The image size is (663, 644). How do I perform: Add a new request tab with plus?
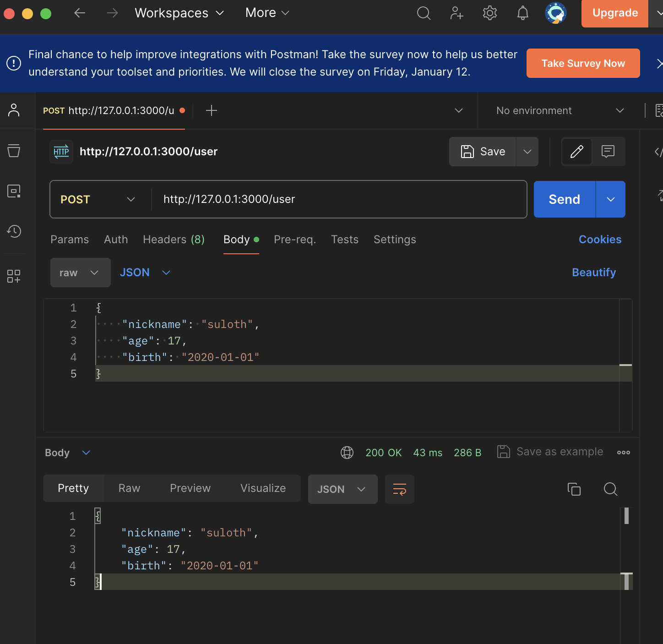coord(212,110)
